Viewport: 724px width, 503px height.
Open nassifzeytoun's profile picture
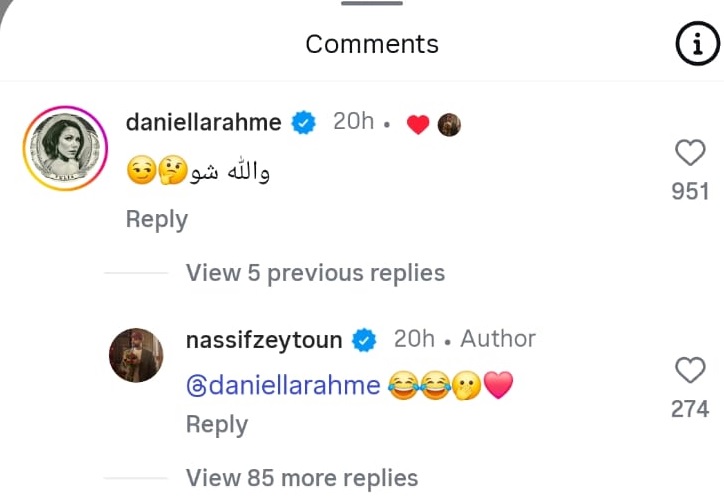(136, 355)
